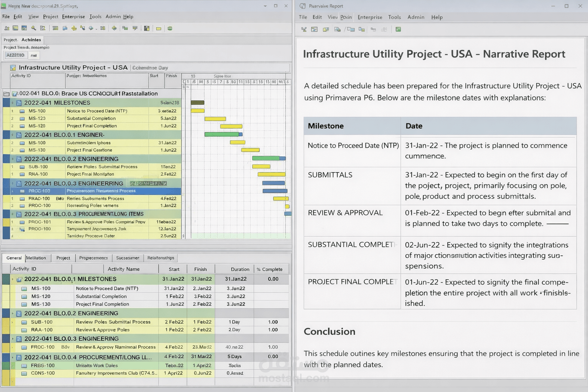Click the filter bars icon in left toolbar
This screenshot has height=392, width=588.
[x=135, y=28]
